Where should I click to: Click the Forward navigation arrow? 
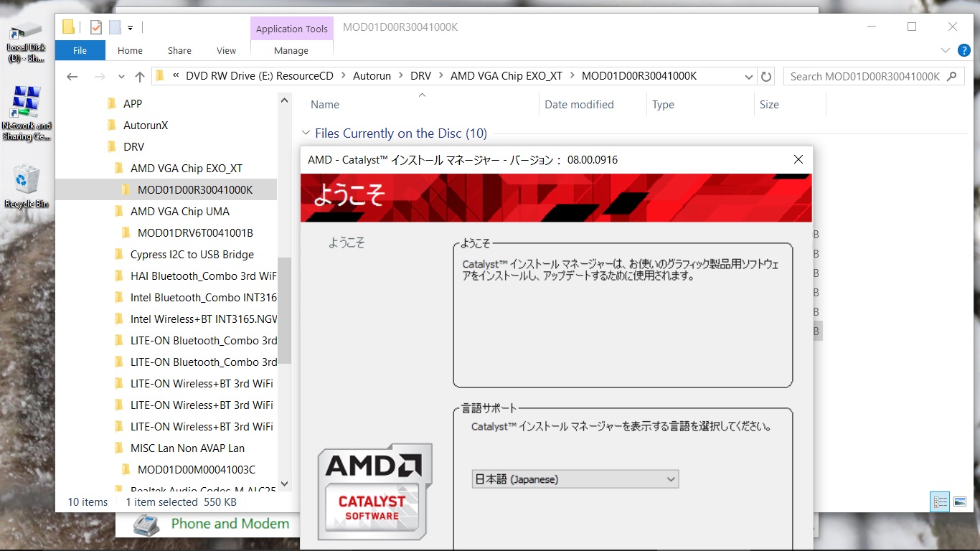pyautogui.click(x=100, y=76)
